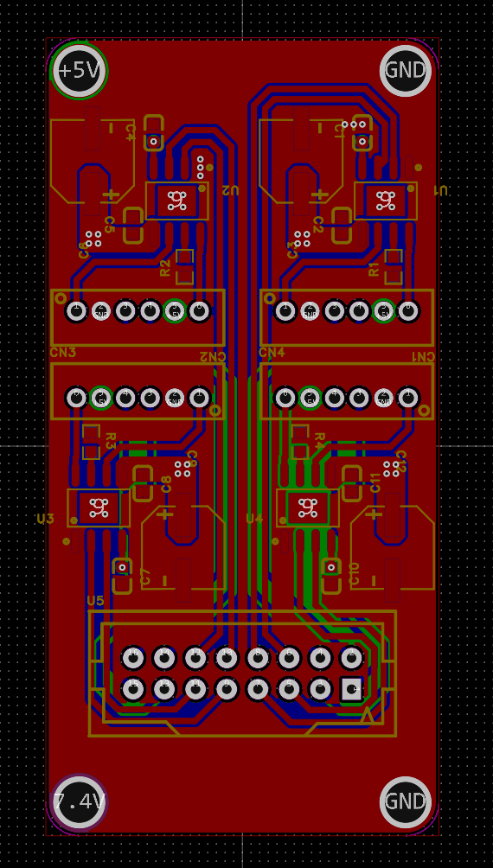493x868 pixels.
Task: Select capacitor C5 footprint
Action: 133,226
